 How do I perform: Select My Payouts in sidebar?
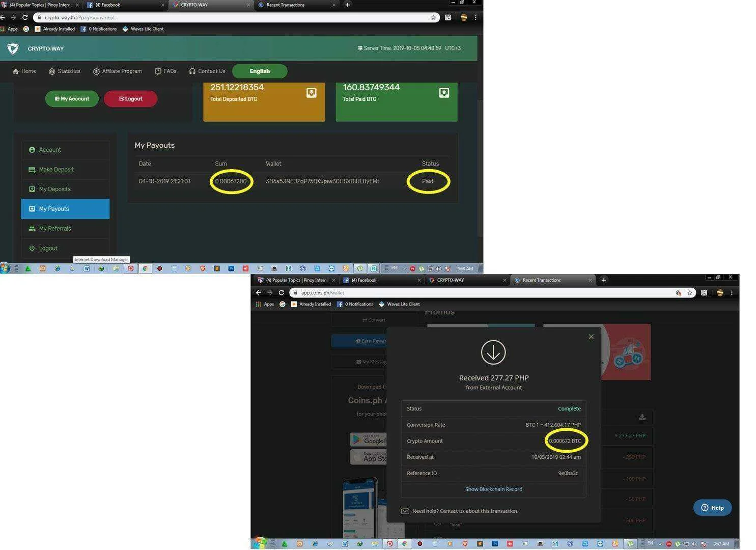[x=65, y=209]
